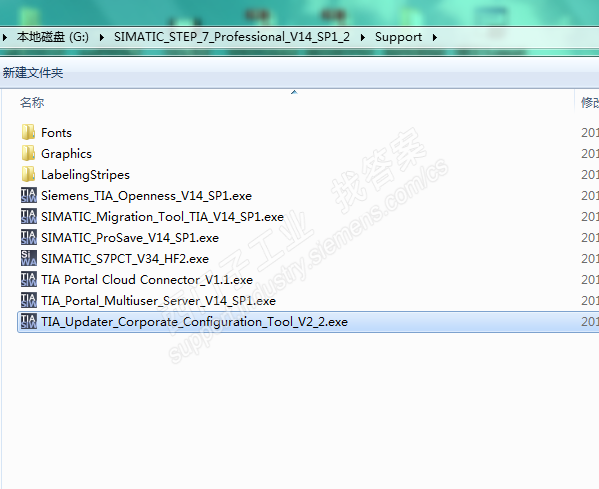Click the Siemens_TIA_Openness_V14_SP1.exe file icon
Viewport: 599px width, 489px height.
coord(29,195)
